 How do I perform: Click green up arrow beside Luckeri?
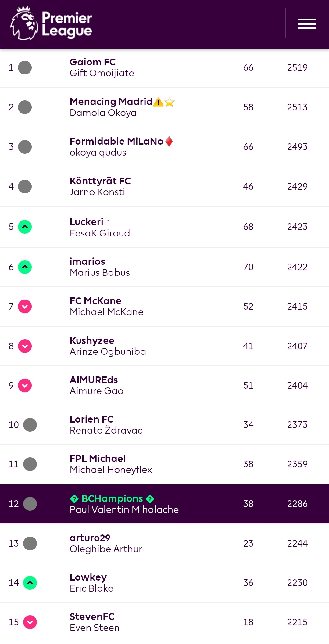pos(25,227)
